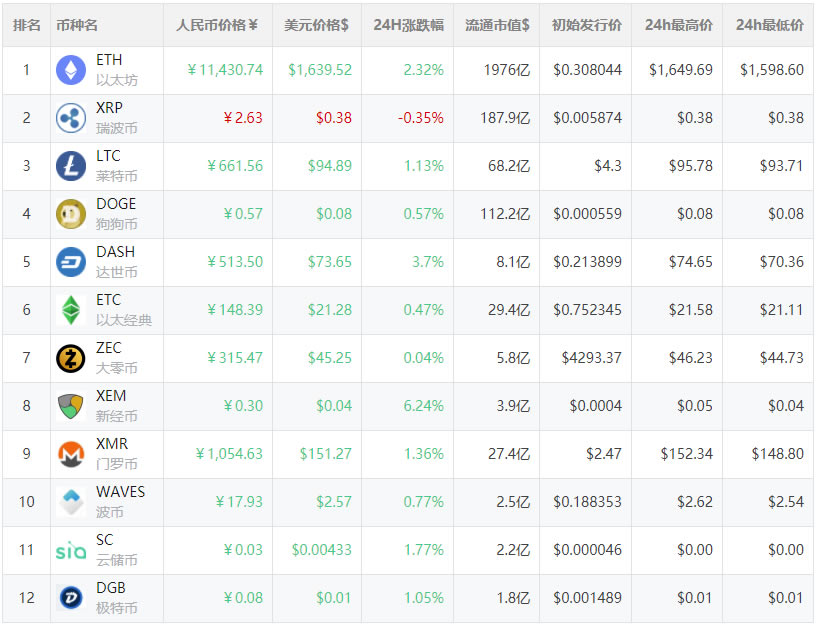Click the $0.000046 SC initial price

point(588,550)
